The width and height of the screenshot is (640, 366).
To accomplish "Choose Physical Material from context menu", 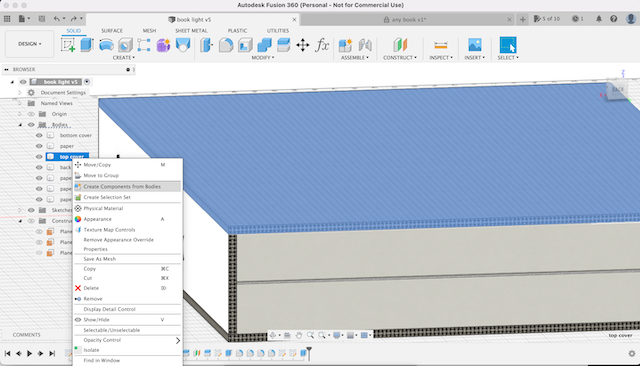I will point(127,208).
